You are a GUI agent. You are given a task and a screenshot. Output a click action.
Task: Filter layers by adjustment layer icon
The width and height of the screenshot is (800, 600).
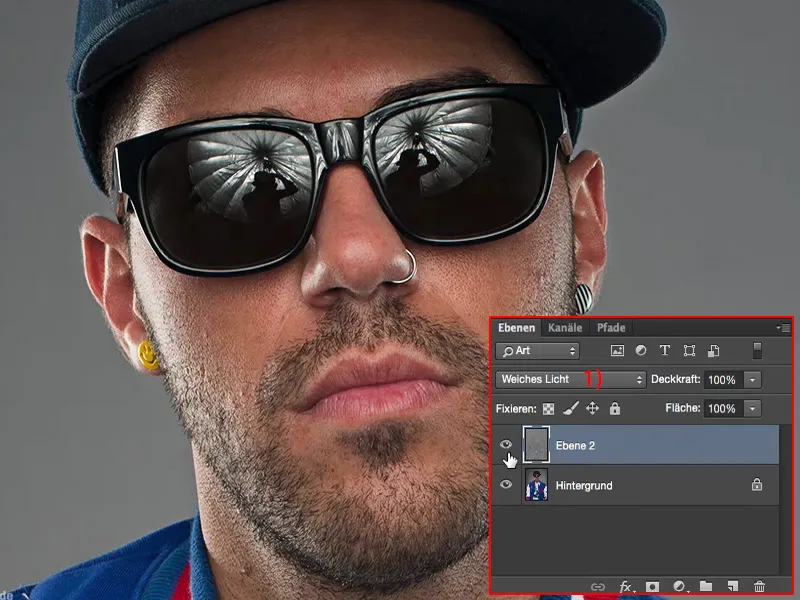coord(641,351)
